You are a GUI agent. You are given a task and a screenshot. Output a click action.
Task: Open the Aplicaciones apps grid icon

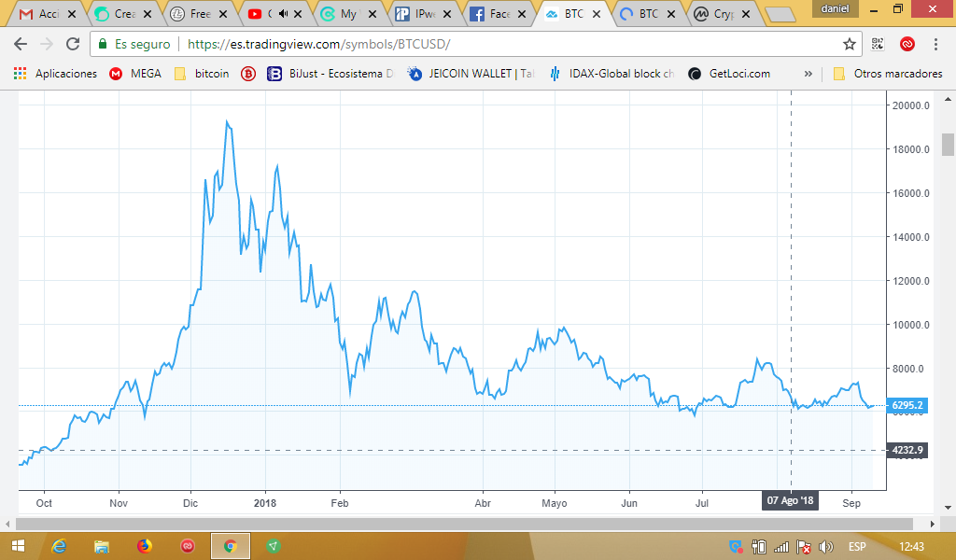point(21,74)
